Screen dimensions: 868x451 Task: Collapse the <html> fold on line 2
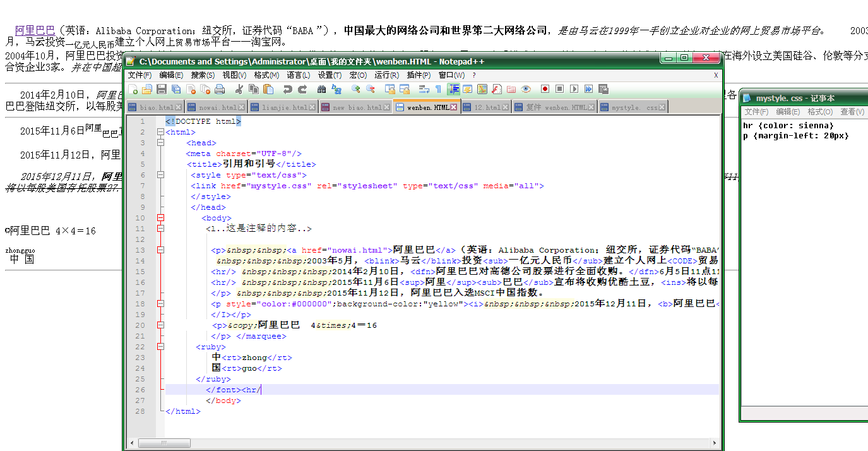point(160,132)
